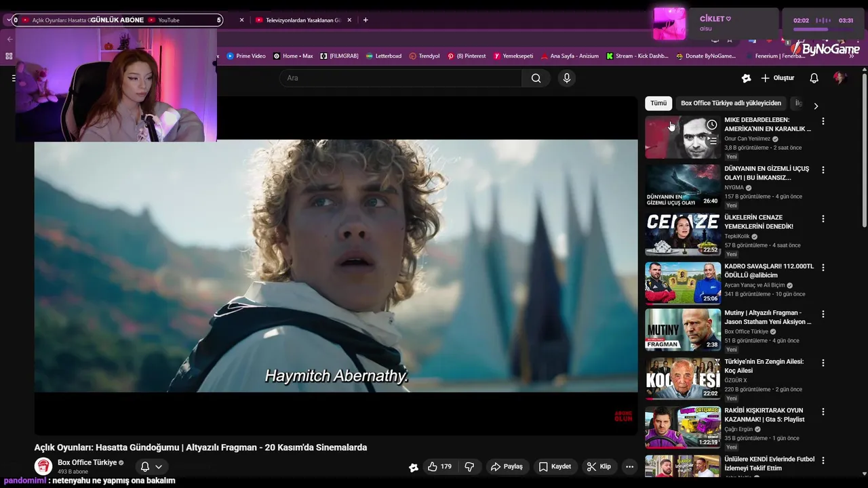Screen dimensions: 868x488
Task: Open options for KADRO SAVAŞLARI video
Action: coord(823,268)
